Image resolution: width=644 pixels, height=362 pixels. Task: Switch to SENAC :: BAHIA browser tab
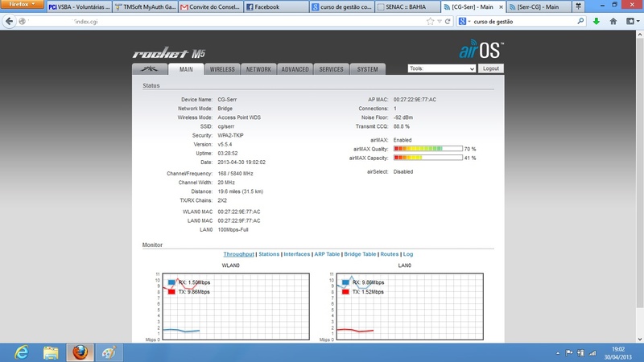click(407, 7)
